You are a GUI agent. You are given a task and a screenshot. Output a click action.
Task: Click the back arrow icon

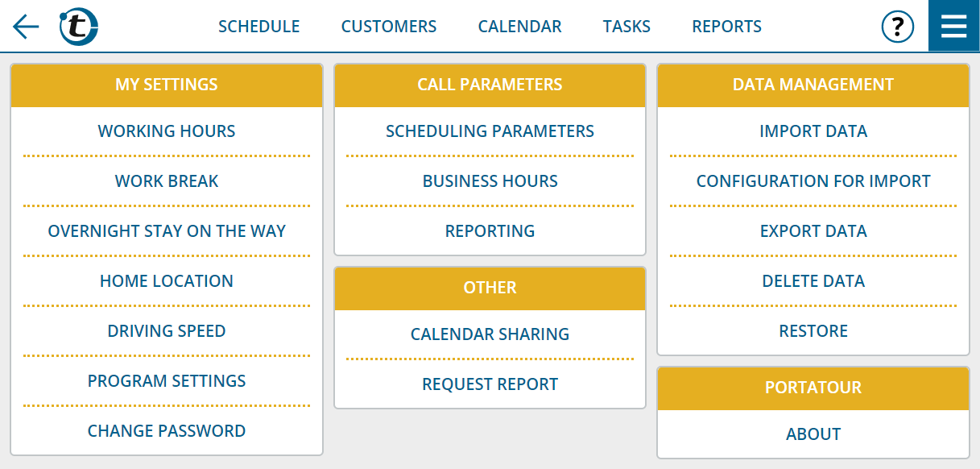pos(26,27)
